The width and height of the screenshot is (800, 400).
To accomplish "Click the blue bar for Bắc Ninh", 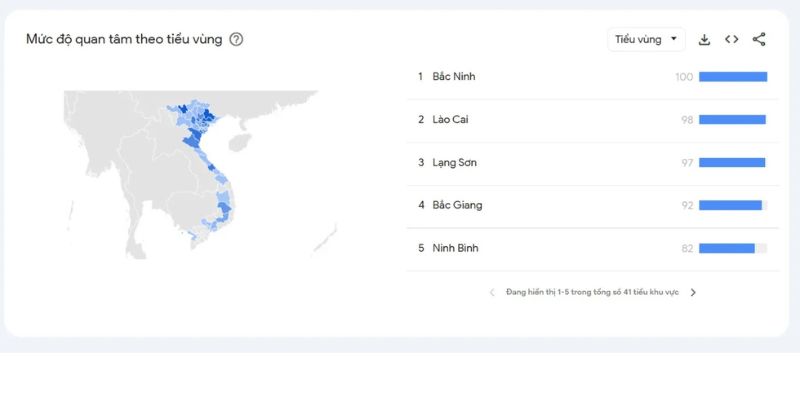I will coord(733,77).
